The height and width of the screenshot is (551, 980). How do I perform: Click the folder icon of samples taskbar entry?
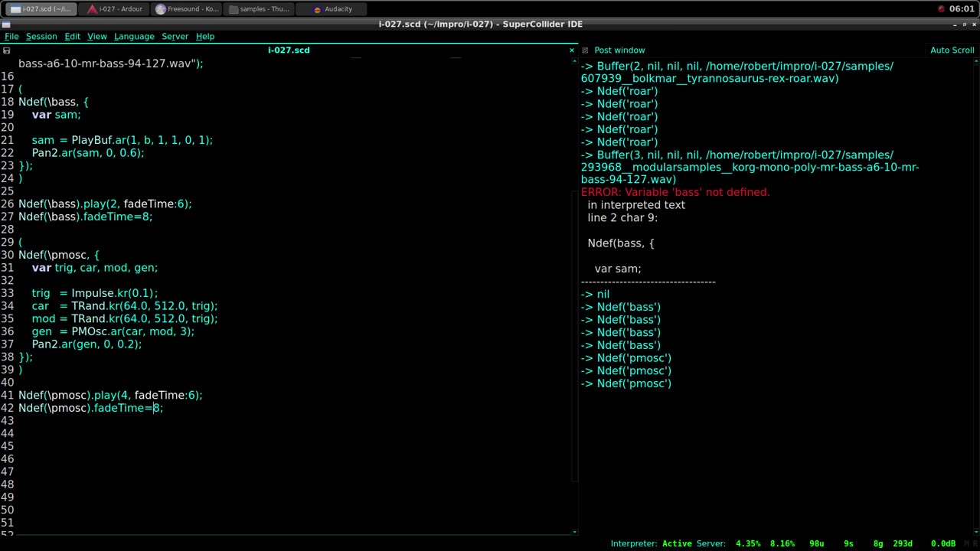click(234, 9)
